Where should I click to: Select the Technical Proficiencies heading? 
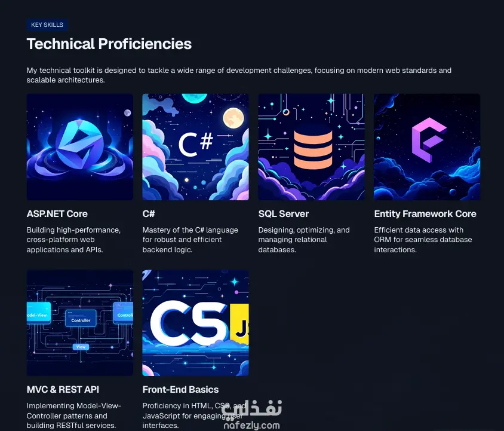[109, 44]
